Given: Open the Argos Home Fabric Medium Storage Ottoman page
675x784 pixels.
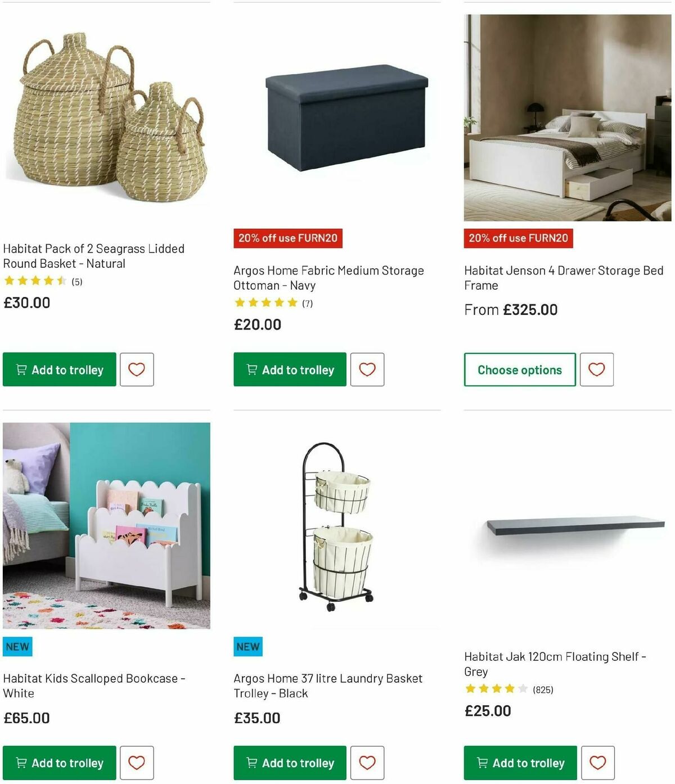Looking at the screenshot, I should point(328,278).
